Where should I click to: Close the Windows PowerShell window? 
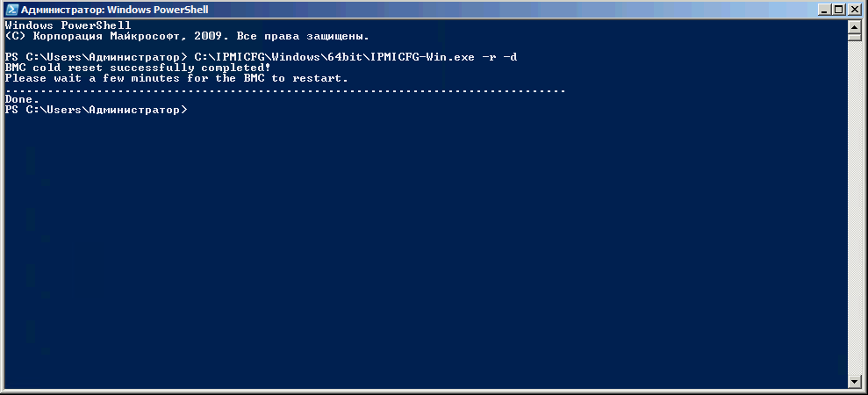pos(855,9)
